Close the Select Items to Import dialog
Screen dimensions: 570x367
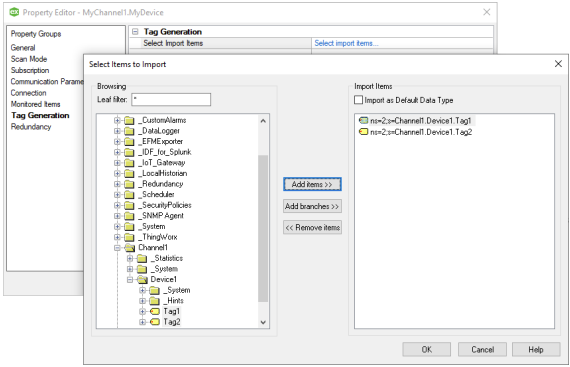coord(558,64)
